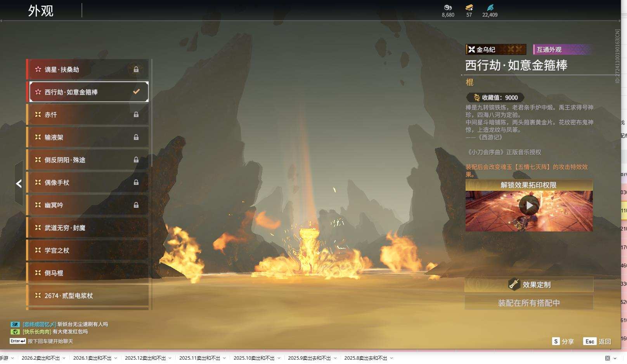
Task: Select the 幽冥吟 appearance
Action: tap(87, 205)
